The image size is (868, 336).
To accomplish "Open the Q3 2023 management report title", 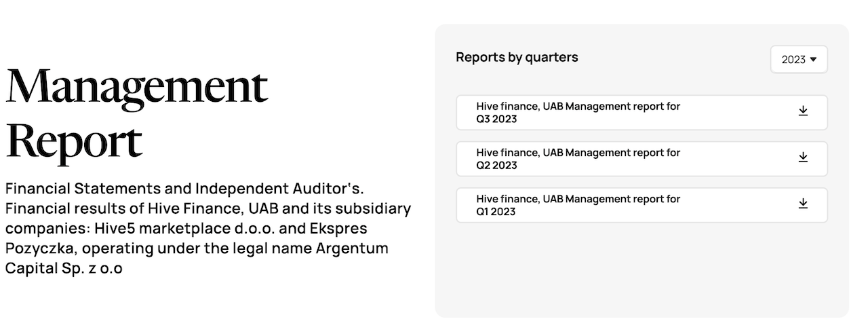I will tap(578, 107).
